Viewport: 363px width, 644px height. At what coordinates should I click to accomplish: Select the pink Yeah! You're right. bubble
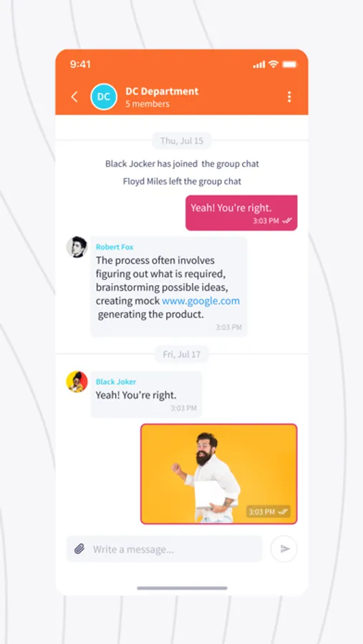pos(241,213)
